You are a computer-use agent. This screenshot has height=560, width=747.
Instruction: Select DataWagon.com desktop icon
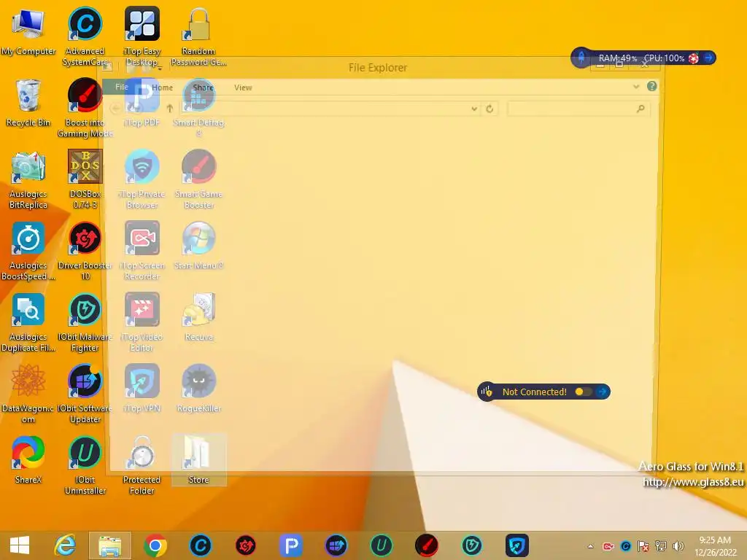[28, 394]
